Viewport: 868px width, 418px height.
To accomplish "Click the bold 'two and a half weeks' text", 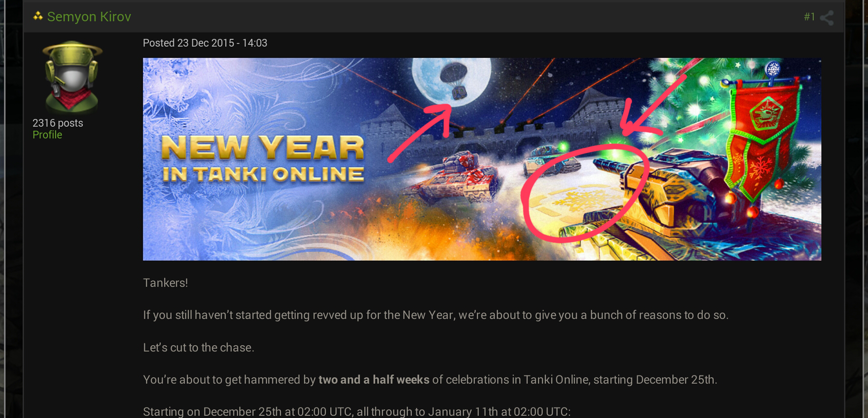I will tap(374, 380).
